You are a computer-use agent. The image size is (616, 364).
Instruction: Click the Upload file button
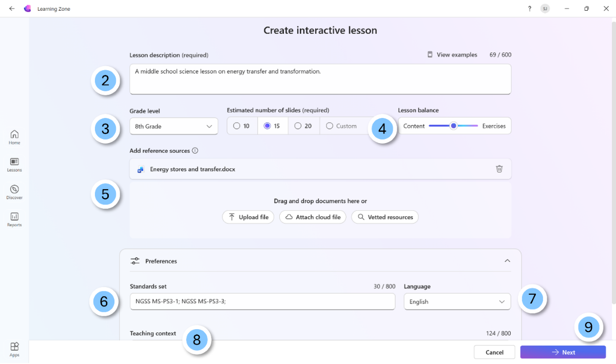(248, 217)
